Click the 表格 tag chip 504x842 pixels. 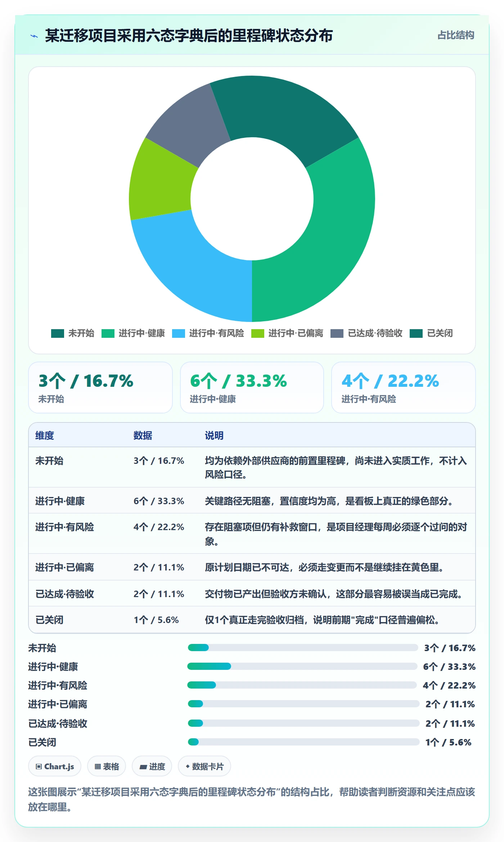(x=107, y=766)
